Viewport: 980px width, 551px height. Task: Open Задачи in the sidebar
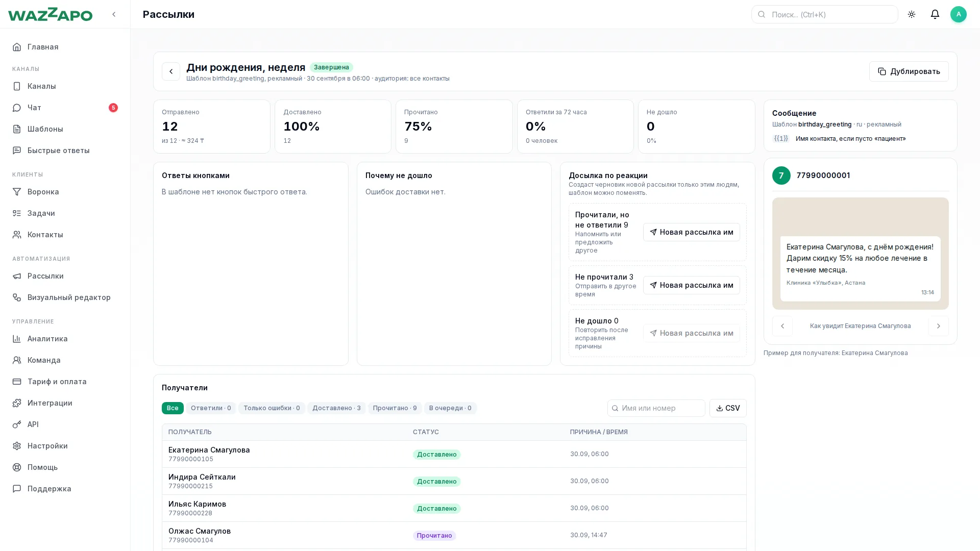point(65,213)
